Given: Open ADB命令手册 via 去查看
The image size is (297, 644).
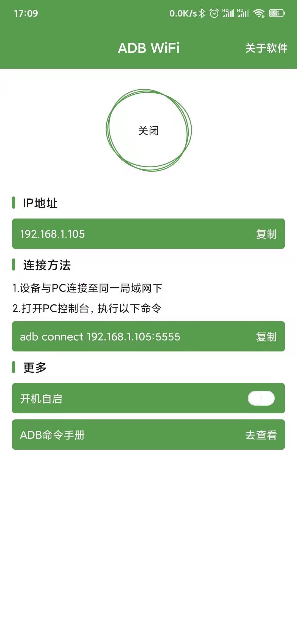Looking at the screenshot, I should coord(261,435).
